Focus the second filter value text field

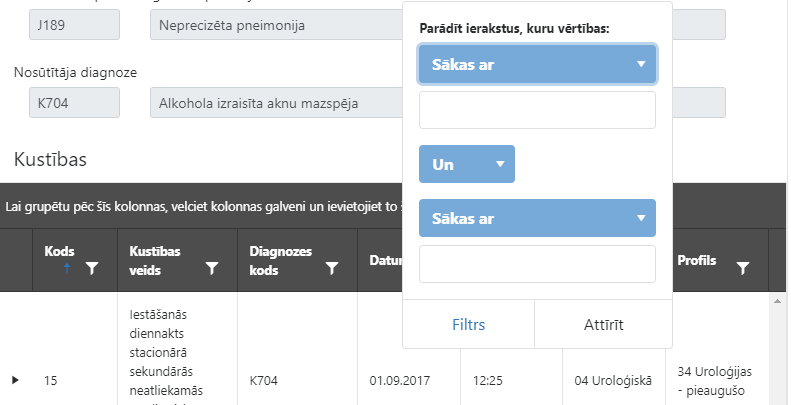(537, 264)
